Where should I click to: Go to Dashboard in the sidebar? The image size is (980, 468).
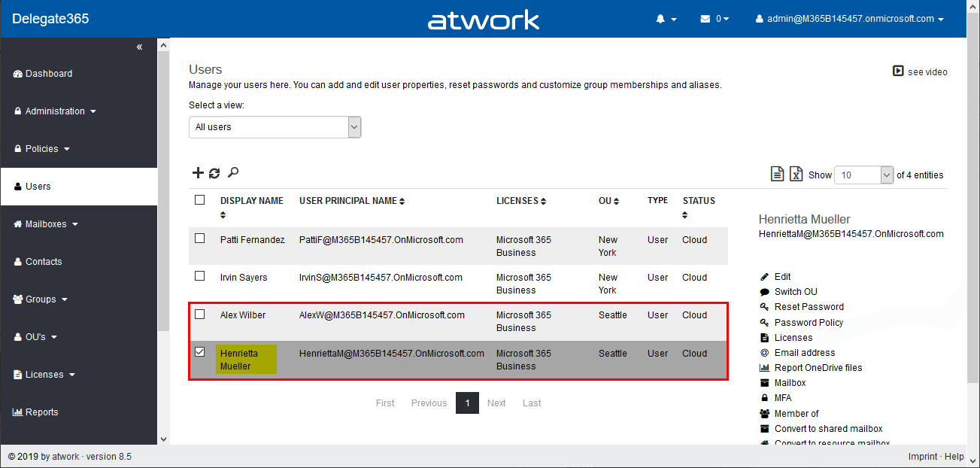click(x=48, y=74)
